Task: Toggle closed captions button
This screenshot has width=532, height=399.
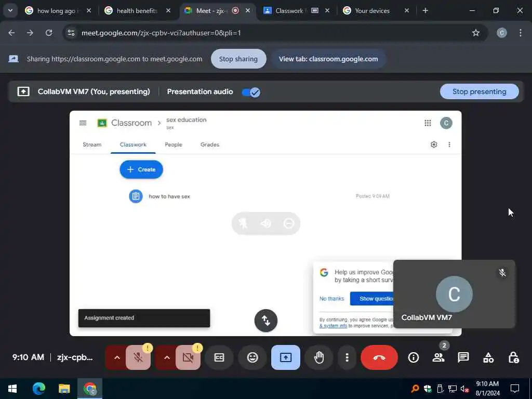Action: coord(219,357)
